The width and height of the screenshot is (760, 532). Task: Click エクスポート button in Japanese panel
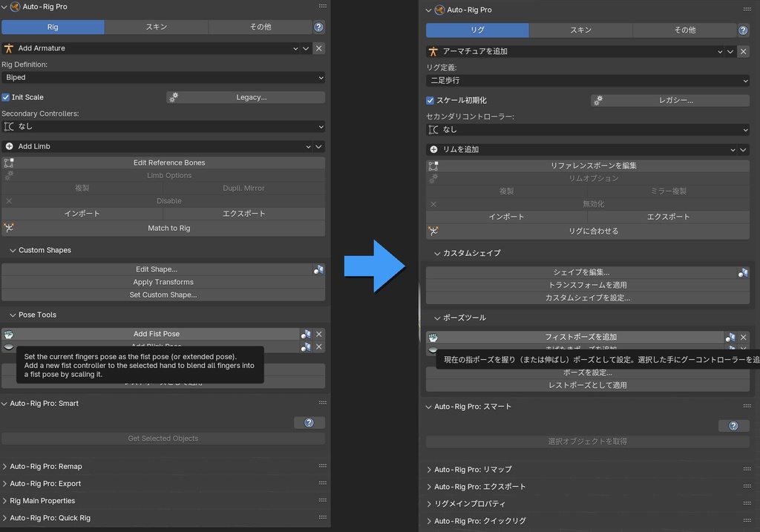[669, 217]
